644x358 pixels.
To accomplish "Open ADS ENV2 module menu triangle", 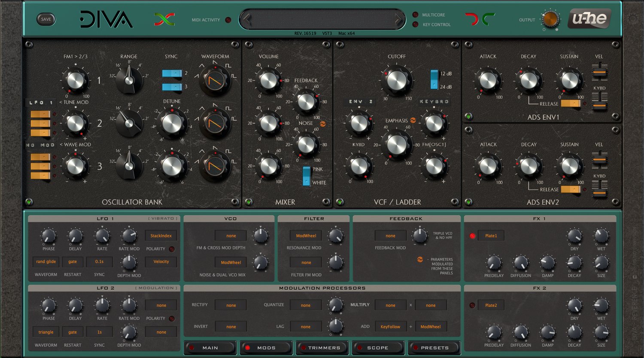I will coord(468,202).
